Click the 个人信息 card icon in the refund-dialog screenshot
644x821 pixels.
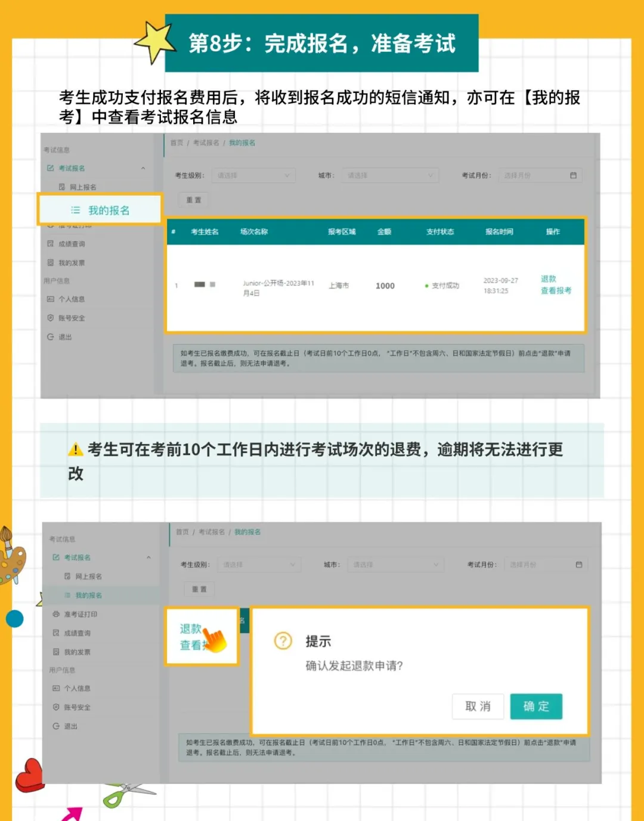coord(56,689)
